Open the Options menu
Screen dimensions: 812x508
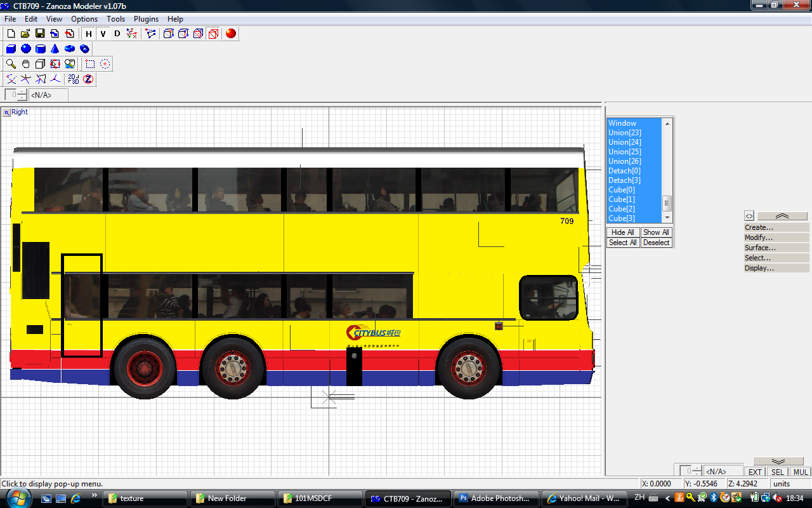point(84,19)
